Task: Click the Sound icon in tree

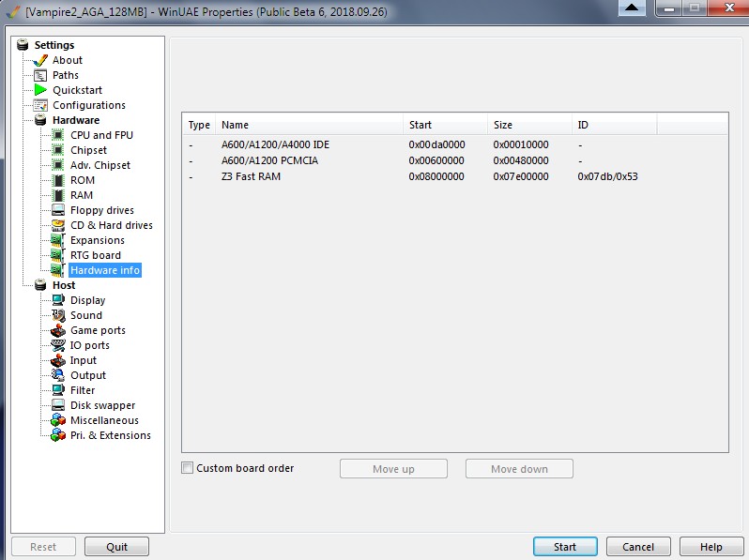Action: (x=58, y=315)
